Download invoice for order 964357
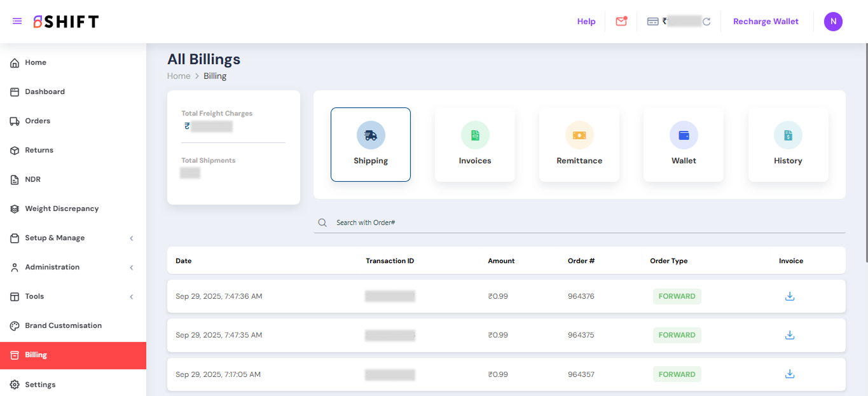The image size is (868, 396). click(790, 374)
